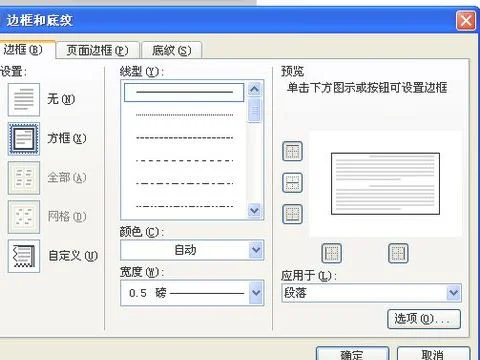Select the solid line style
480x360 pixels.
184,92
